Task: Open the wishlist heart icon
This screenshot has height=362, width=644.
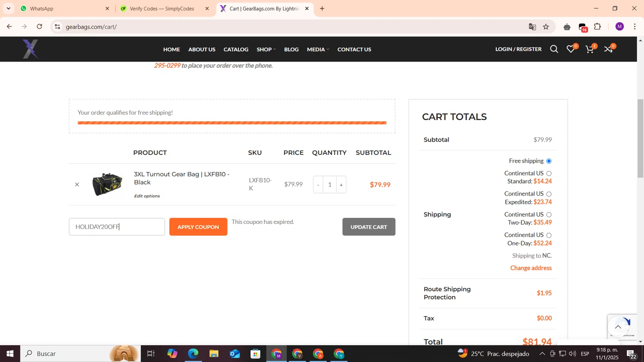Action: 571,49
